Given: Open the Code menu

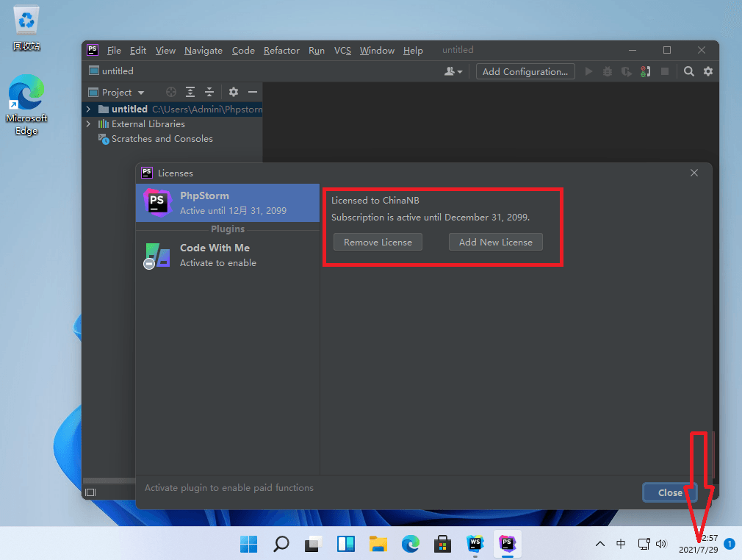Looking at the screenshot, I should coord(243,50).
